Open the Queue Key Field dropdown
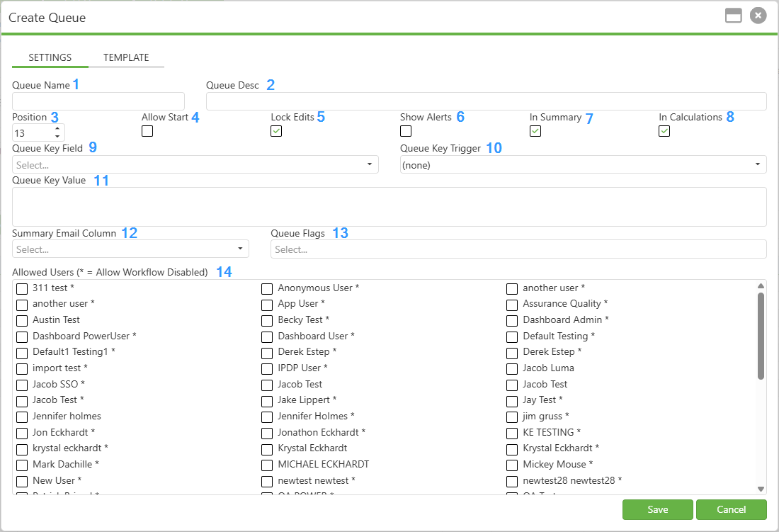Viewport: 779px width, 532px height. click(x=195, y=164)
